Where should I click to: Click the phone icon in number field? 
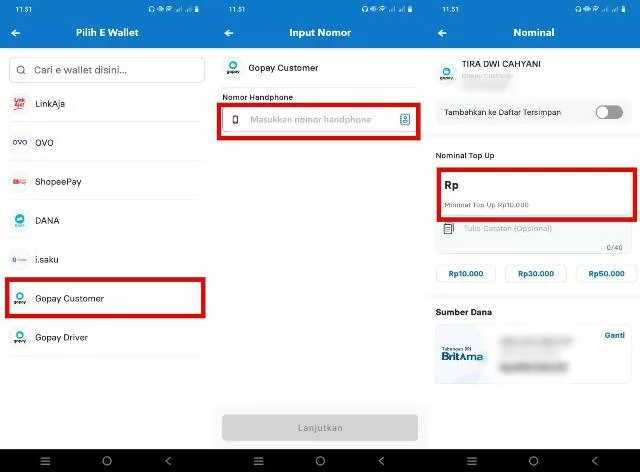point(236,120)
